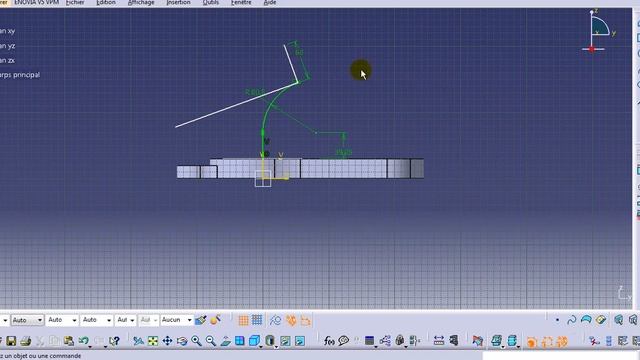640x360 pixels.
Task: Open the third Auto dropdown
Action: click(x=97, y=320)
